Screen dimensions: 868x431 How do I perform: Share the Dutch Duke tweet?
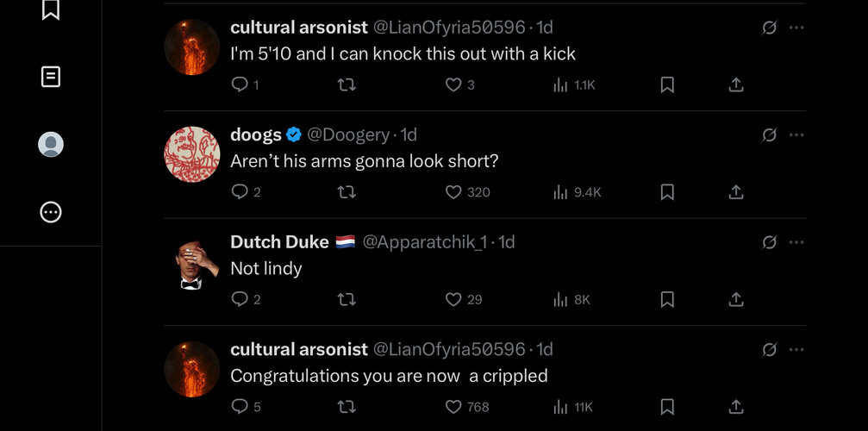(735, 299)
